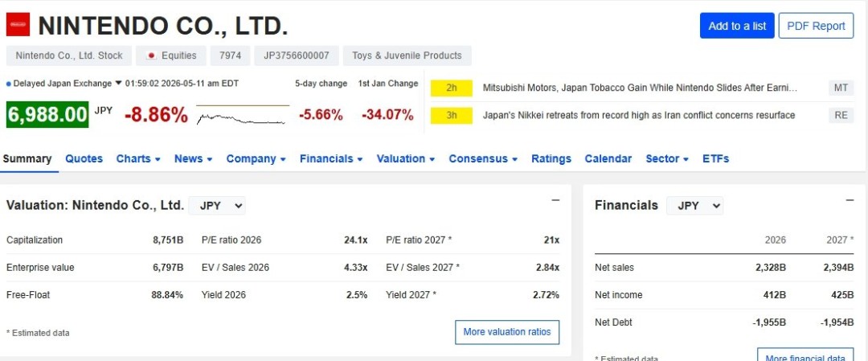Click the Enterprise value 6,797B
Screen dimensions: 868x361
click(168, 268)
